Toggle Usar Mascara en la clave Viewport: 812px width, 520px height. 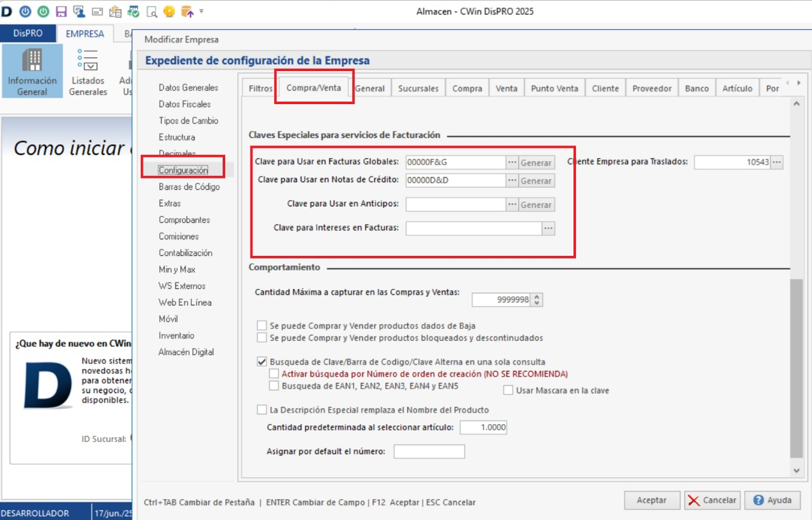pos(509,390)
